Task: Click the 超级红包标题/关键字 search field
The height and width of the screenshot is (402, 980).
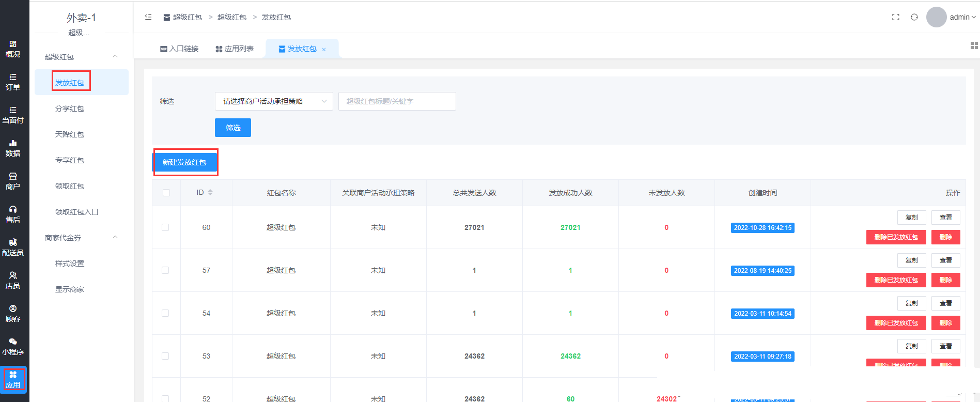Action: point(397,101)
